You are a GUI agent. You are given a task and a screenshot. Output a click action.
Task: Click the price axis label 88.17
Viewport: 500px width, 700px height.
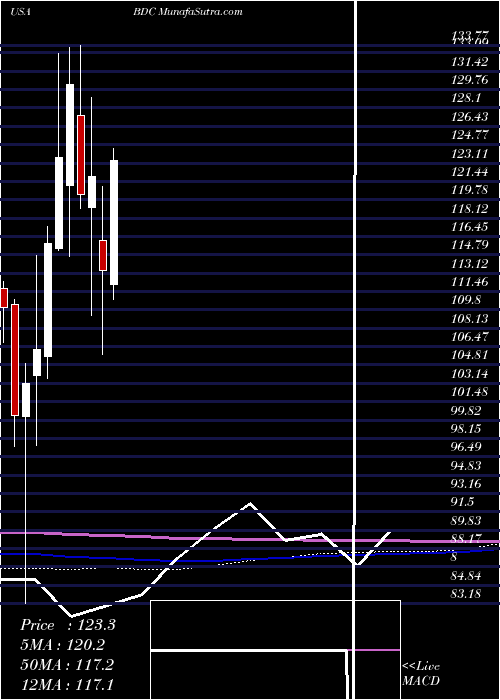tap(467, 539)
